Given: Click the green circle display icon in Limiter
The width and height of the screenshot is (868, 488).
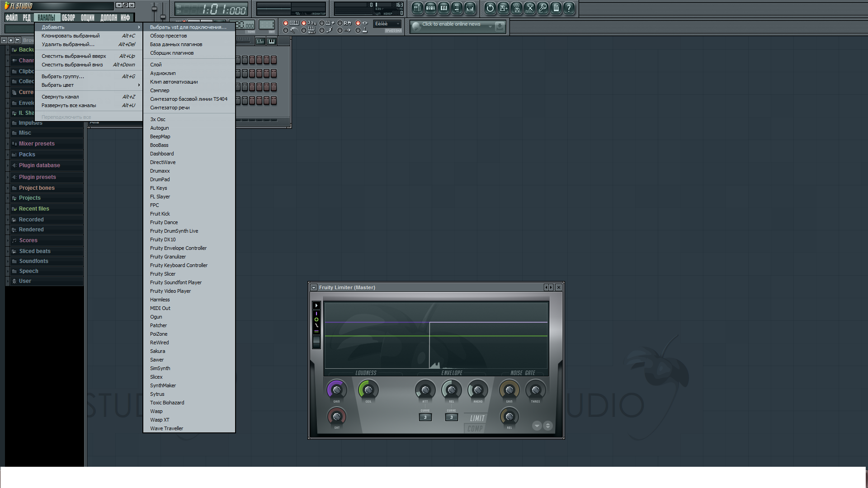Looking at the screenshot, I should click(316, 319).
